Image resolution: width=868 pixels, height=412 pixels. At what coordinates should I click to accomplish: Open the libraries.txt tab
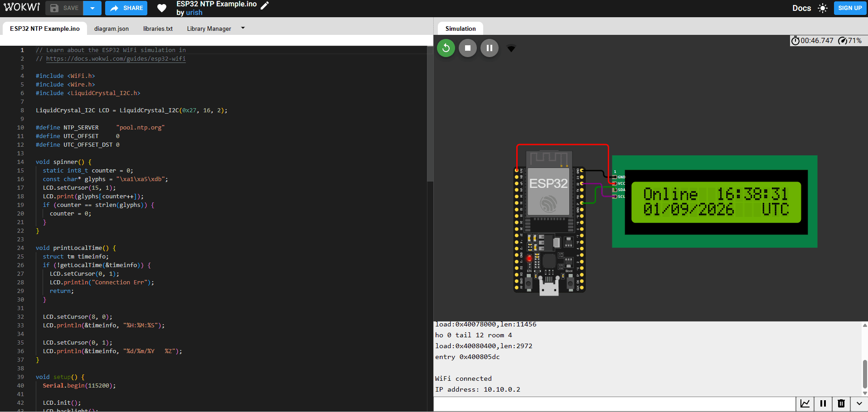158,29
